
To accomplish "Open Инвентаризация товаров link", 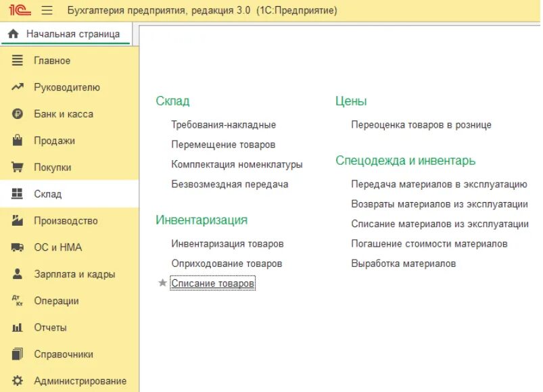I will click(227, 243).
